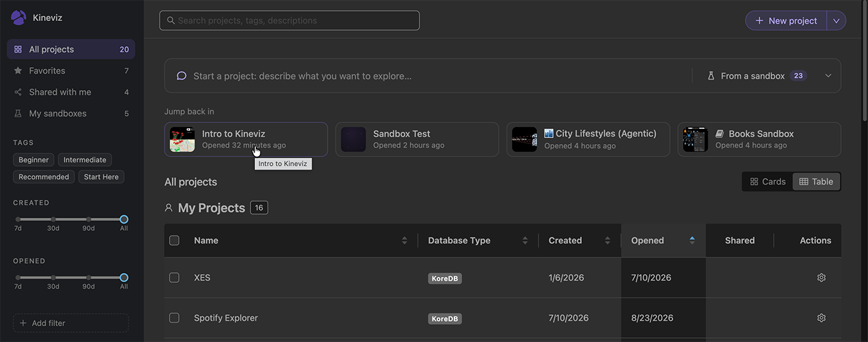Click City Lifestyles thumbnail image
The image size is (868, 342).
524,139
